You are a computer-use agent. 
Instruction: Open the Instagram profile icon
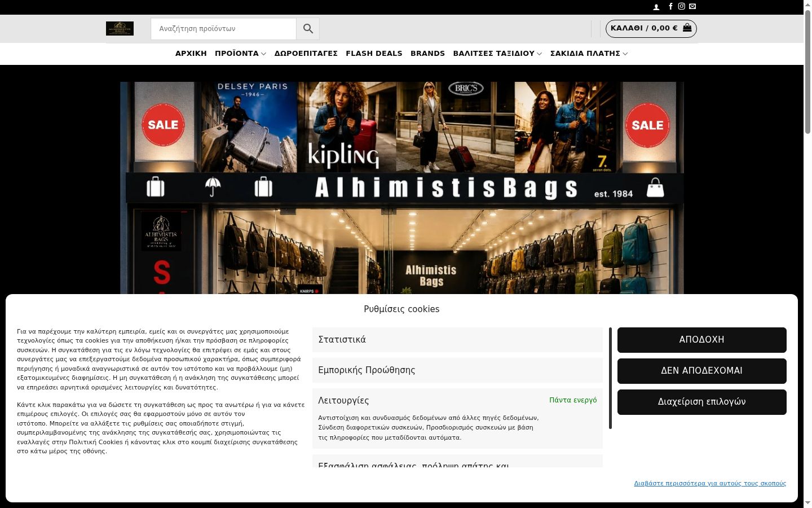click(681, 6)
